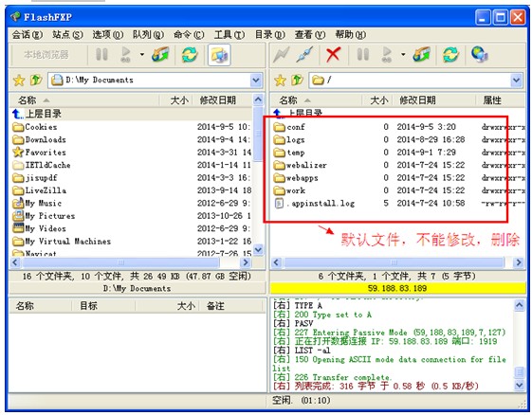Select the .appinstall.log file

pyautogui.click(x=315, y=204)
